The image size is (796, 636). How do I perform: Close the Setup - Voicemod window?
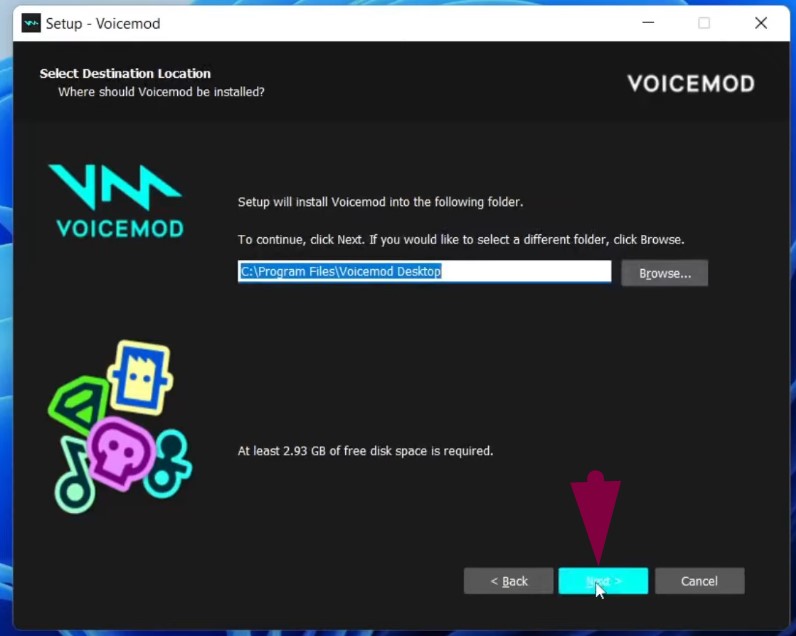[761, 23]
